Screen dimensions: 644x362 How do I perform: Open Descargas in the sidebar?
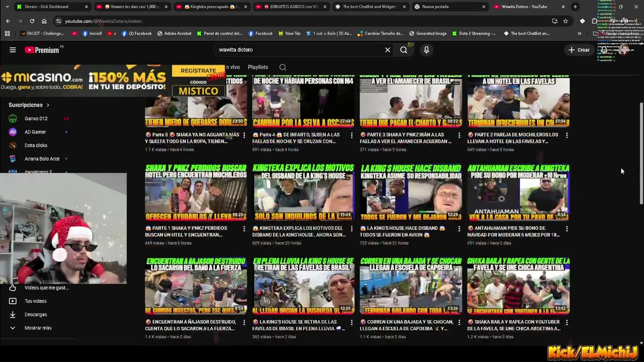point(35,315)
